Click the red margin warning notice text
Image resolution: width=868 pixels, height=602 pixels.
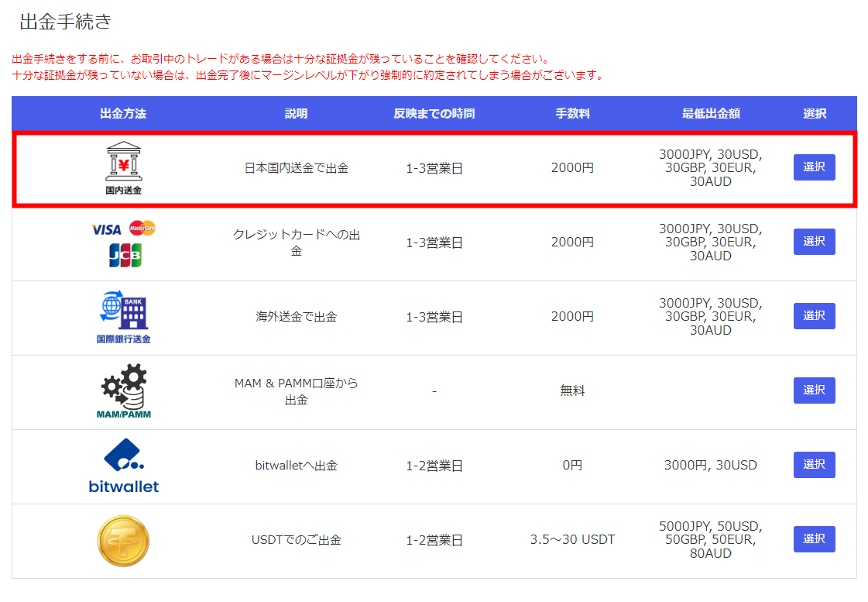pos(308,67)
